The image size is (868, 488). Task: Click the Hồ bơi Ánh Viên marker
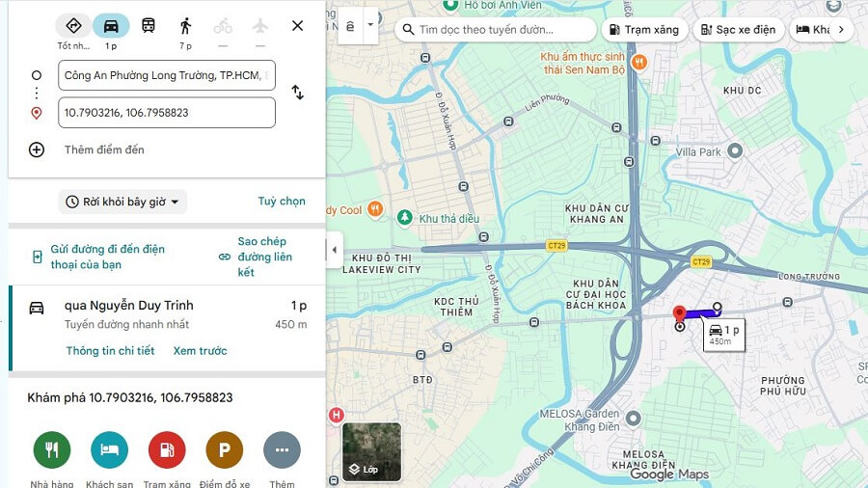coord(450,6)
